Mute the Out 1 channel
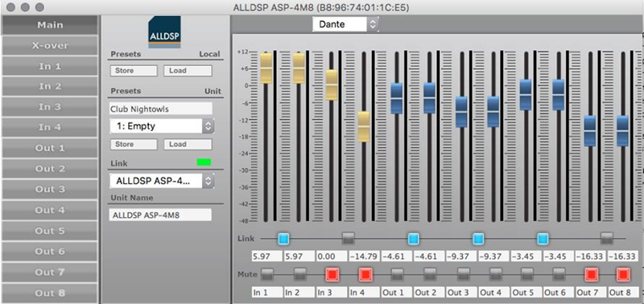The image size is (644, 304). point(397,274)
